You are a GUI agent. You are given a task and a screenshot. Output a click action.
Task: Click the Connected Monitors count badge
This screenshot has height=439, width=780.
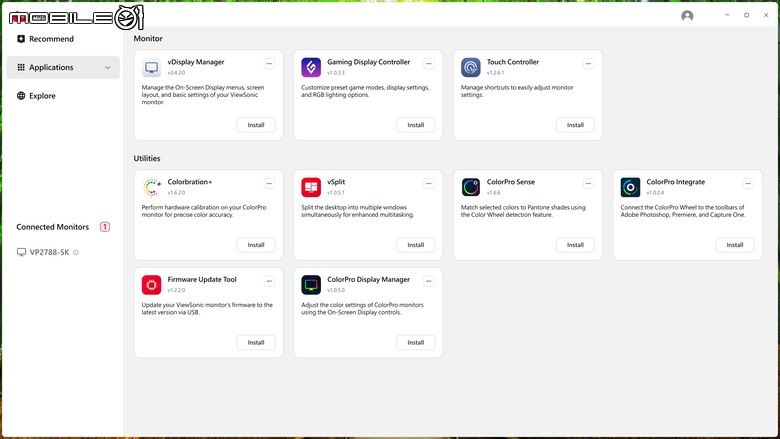(x=104, y=227)
